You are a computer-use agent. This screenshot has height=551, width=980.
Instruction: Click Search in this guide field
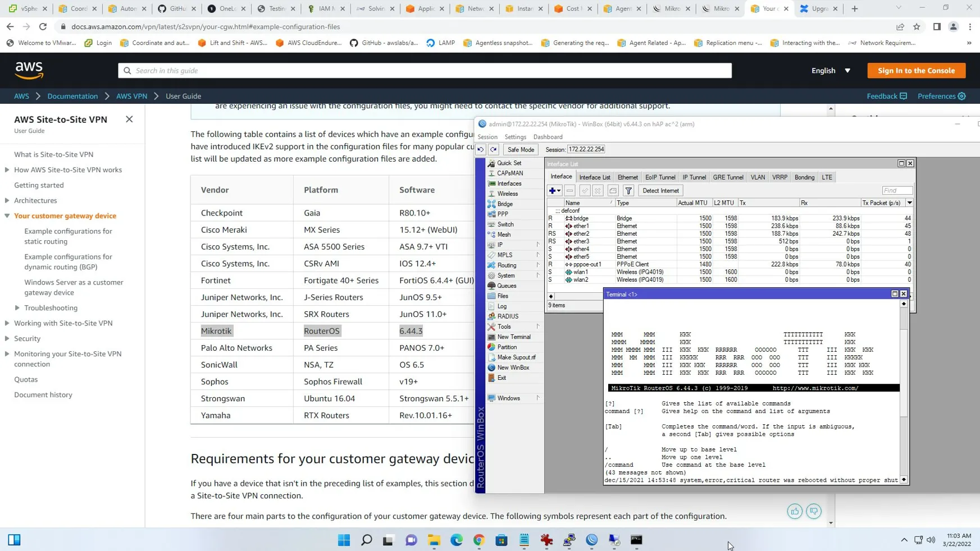425,71
